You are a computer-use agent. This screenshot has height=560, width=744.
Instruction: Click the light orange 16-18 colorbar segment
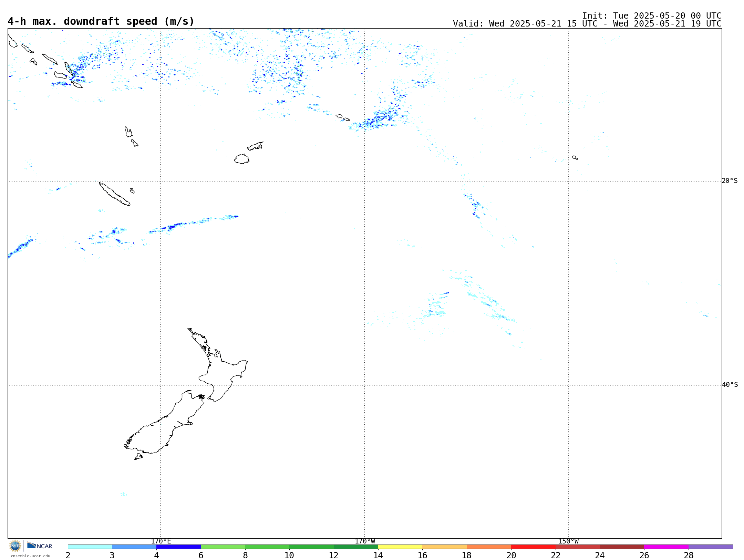click(445, 547)
